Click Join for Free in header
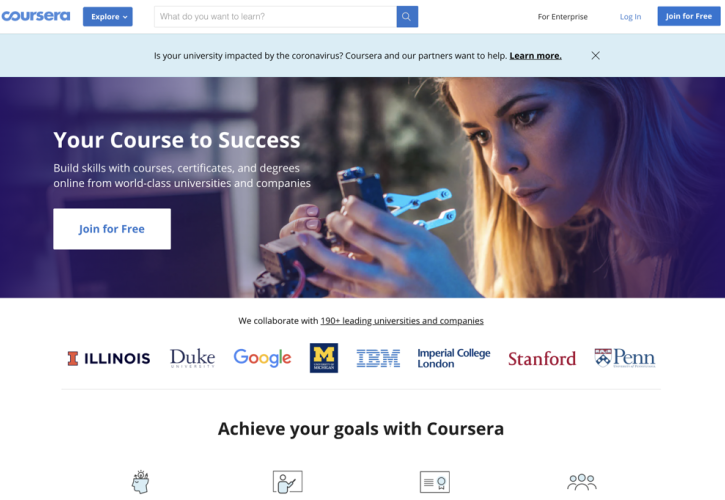 (689, 16)
